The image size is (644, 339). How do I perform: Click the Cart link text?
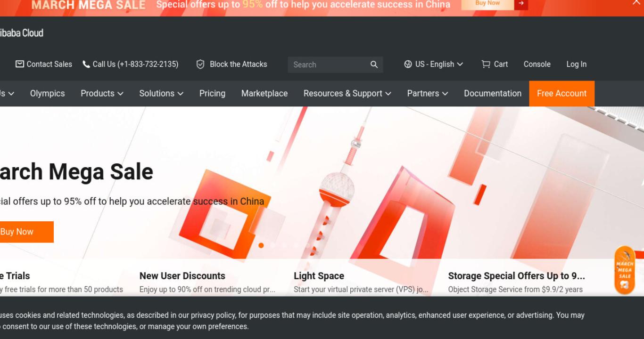click(501, 64)
